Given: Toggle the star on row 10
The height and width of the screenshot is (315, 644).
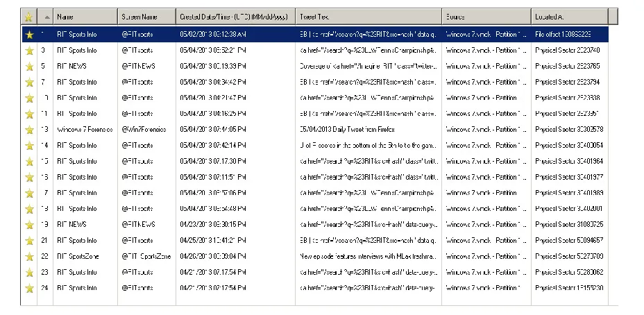Looking at the screenshot, I should tap(29, 98).
